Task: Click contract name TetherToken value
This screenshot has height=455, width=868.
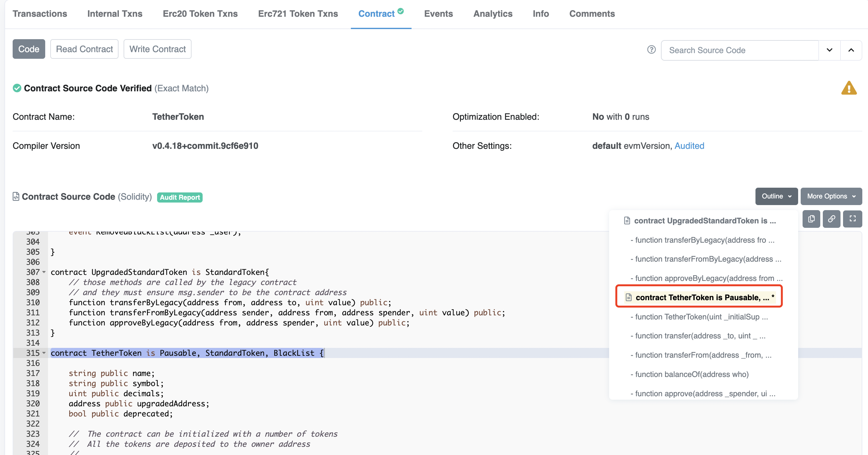Action: [178, 117]
